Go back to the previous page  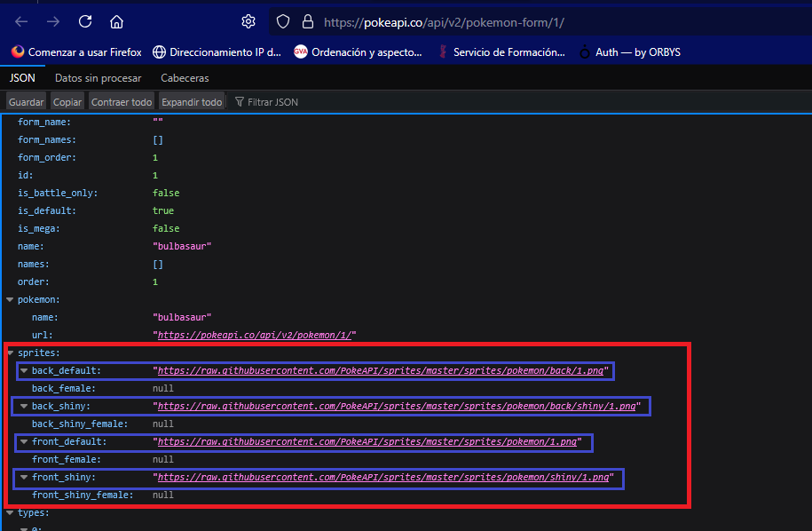21,22
